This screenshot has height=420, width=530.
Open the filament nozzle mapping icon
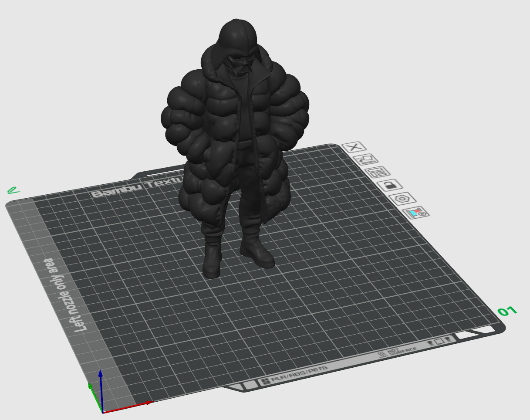(417, 213)
